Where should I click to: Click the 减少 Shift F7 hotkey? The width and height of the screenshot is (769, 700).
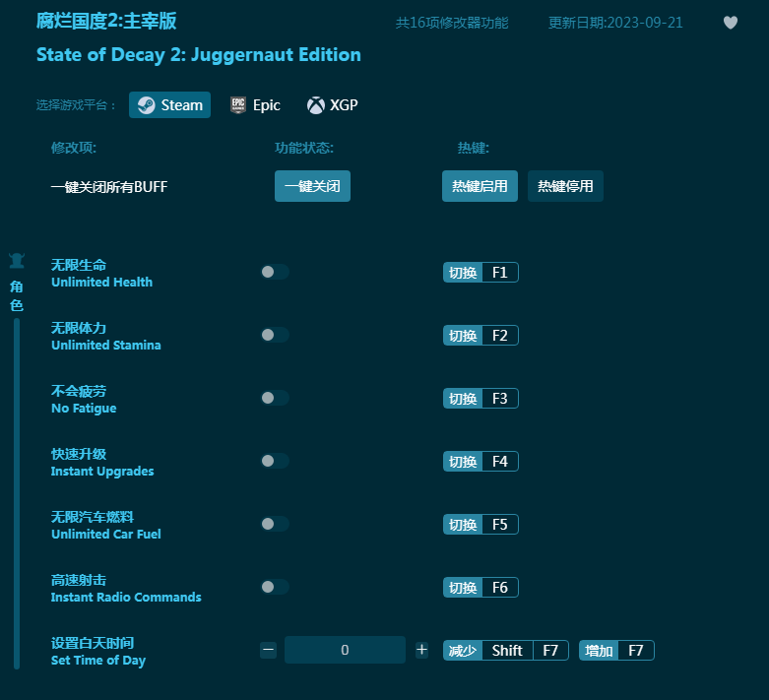506,651
